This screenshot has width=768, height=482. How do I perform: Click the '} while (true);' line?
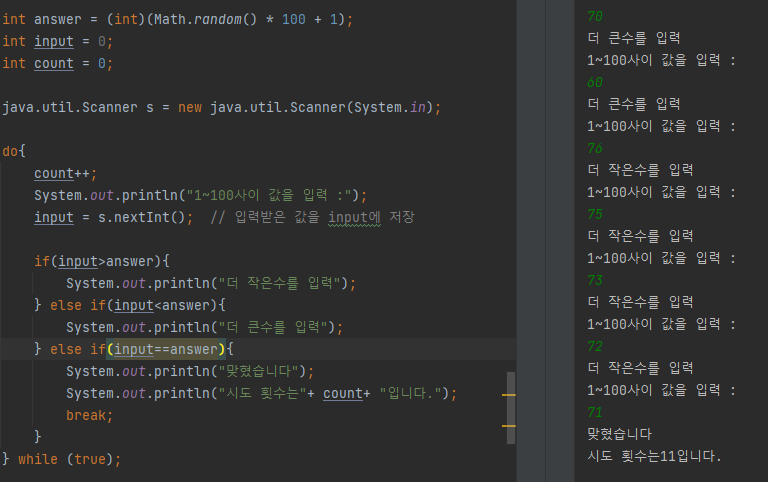point(62,459)
